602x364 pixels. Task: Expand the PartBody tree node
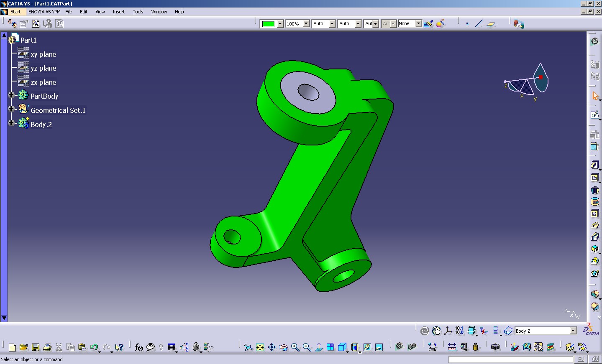pos(12,95)
